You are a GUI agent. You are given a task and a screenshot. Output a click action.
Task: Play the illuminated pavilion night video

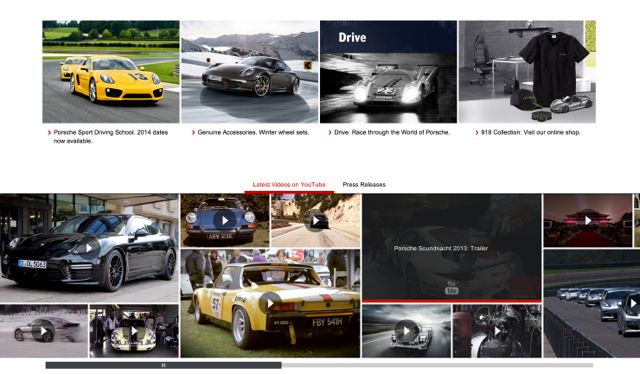coord(588,220)
